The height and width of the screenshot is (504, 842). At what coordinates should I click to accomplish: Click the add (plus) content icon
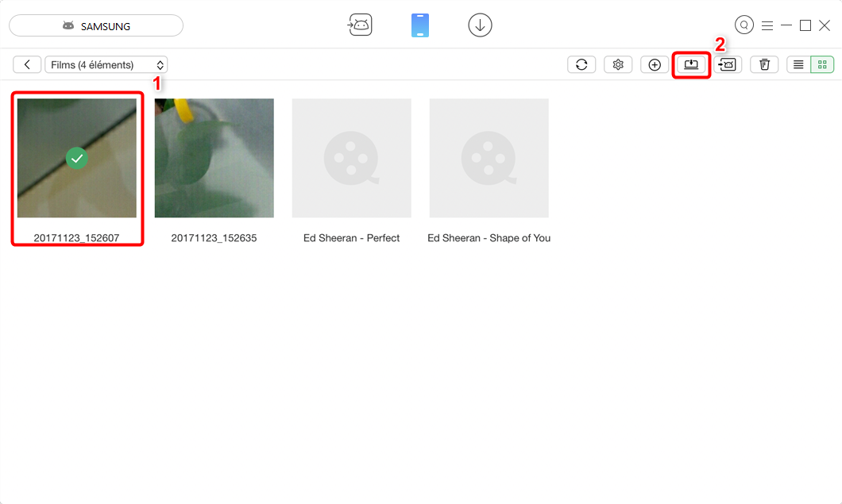pos(655,65)
